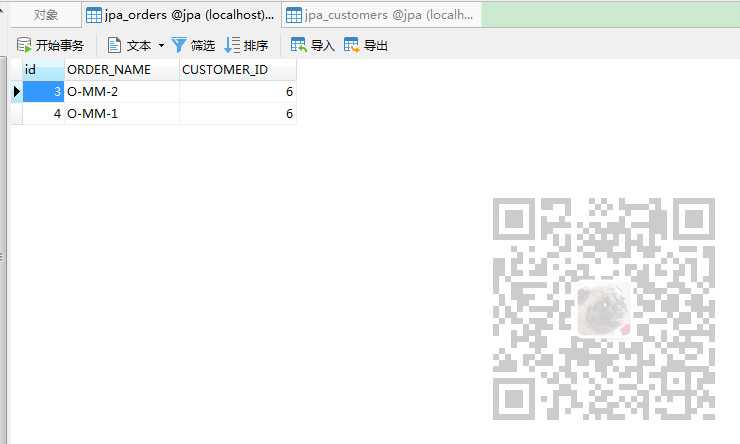Click CUSTOMER_ID cell in the O-MM-2 row
The image size is (740, 444).
click(238, 92)
